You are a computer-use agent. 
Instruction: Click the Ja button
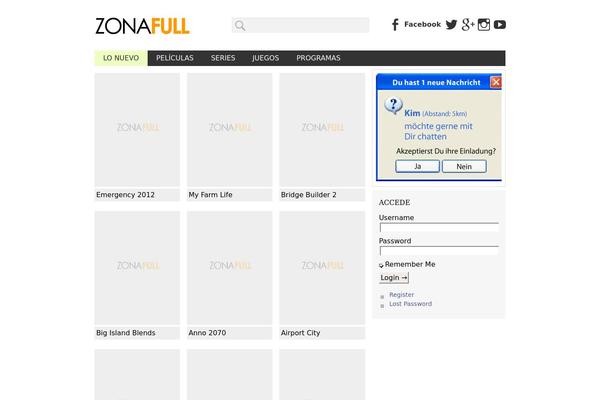tap(417, 167)
